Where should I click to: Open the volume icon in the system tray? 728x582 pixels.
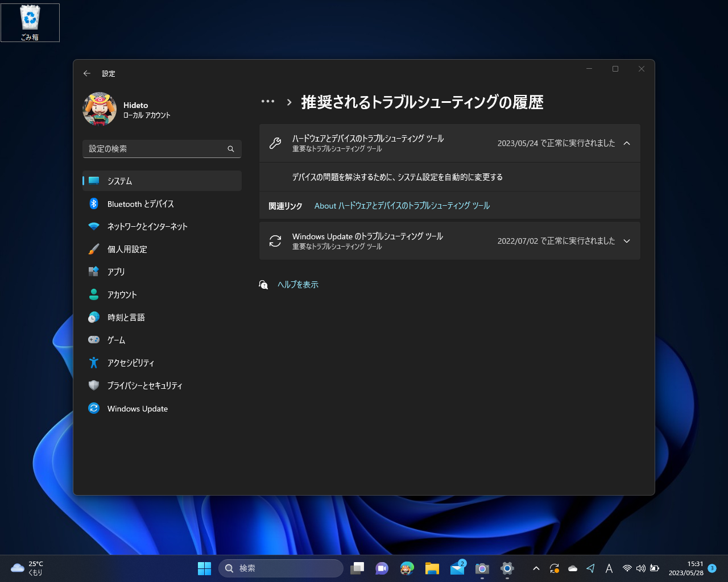[640, 568]
